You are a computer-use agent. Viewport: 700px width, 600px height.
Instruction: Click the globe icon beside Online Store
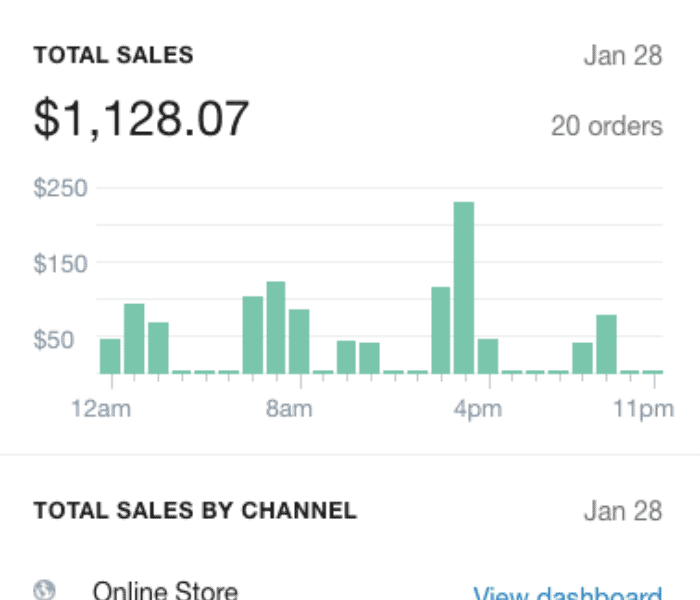(x=43, y=590)
